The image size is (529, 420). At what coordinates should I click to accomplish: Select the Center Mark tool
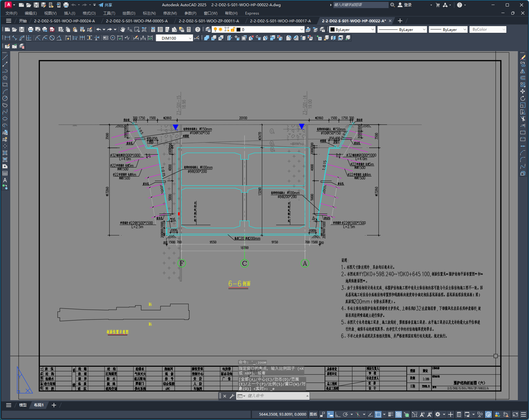112,38
